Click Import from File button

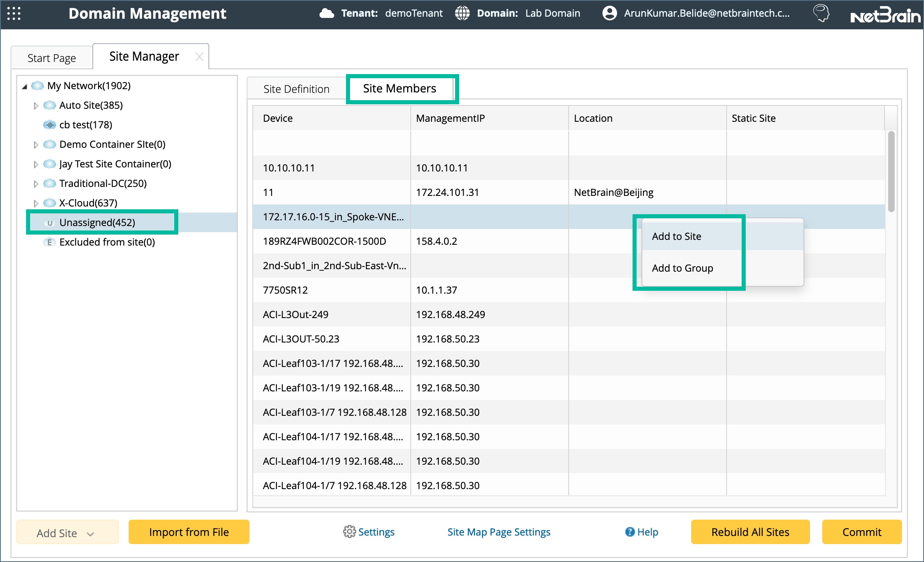click(189, 532)
